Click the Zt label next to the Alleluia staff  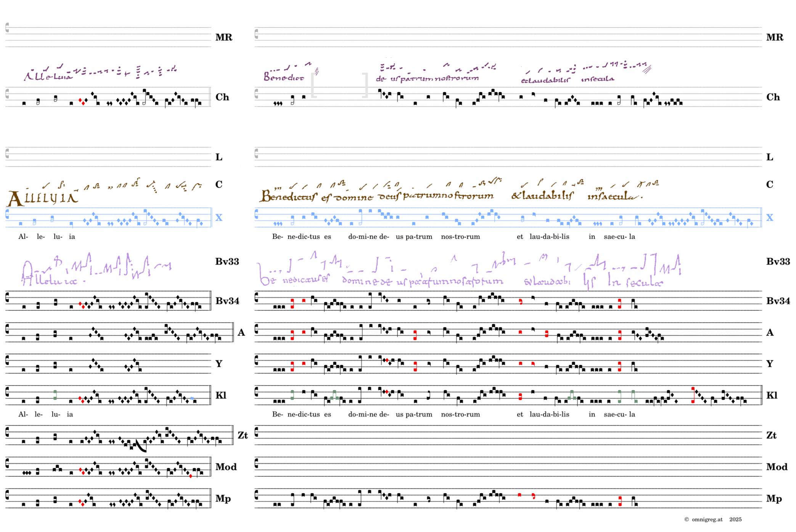tap(243, 435)
